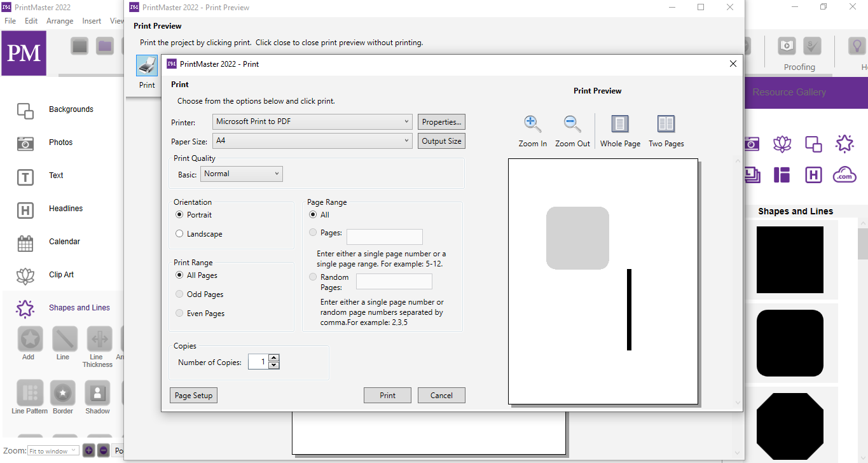
Task: Click the Output Size button
Action: (441, 141)
